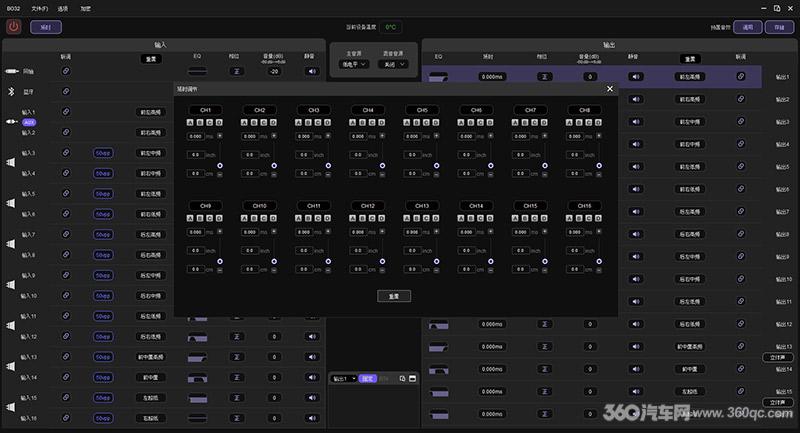Click the minus stepper icon under CH16
The image size is (800, 433).
click(599, 270)
